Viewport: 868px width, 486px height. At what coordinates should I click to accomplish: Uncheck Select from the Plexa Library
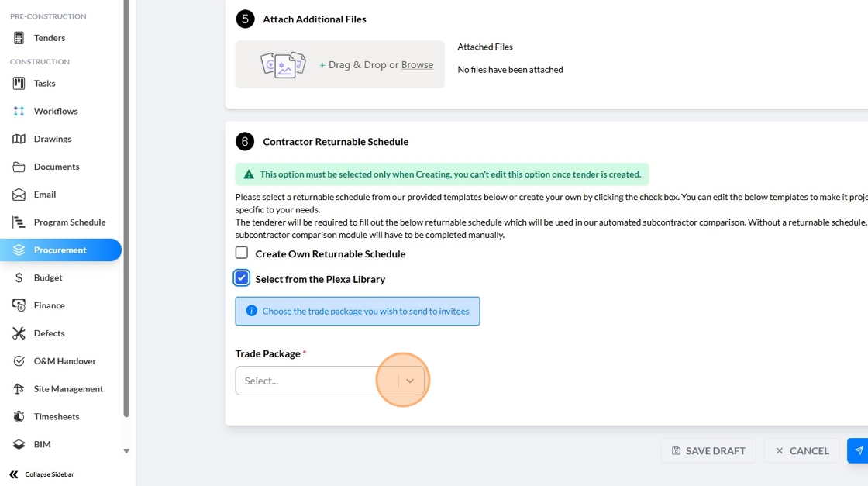(x=242, y=278)
